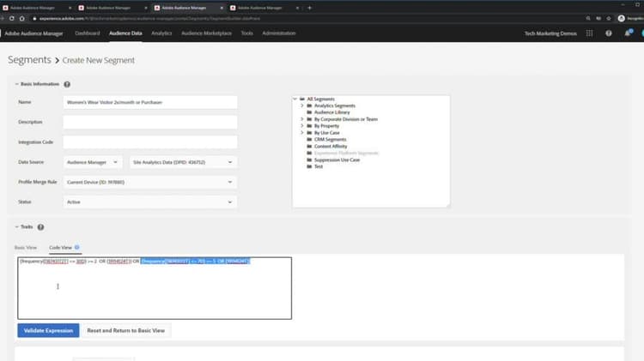Click the Name input field
644x361 pixels.
coord(150,102)
